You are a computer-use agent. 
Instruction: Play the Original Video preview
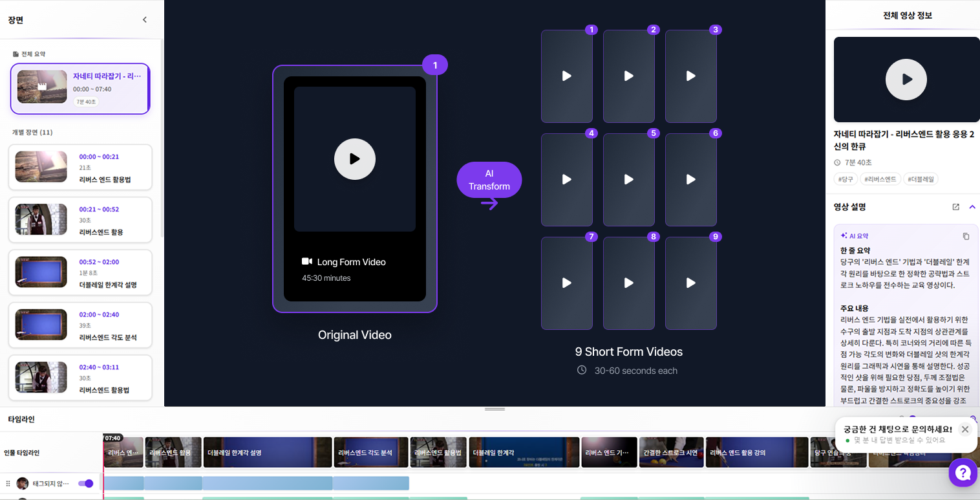pos(354,159)
